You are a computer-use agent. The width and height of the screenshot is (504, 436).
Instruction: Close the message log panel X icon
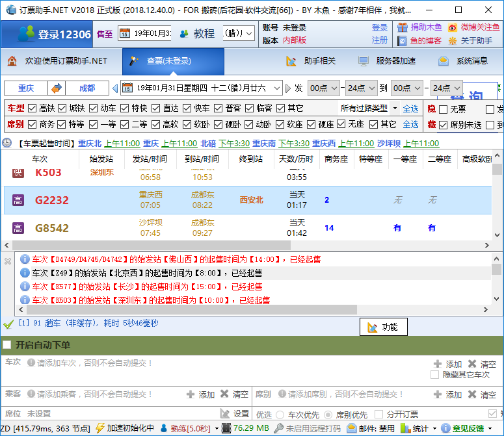(8, 261)
